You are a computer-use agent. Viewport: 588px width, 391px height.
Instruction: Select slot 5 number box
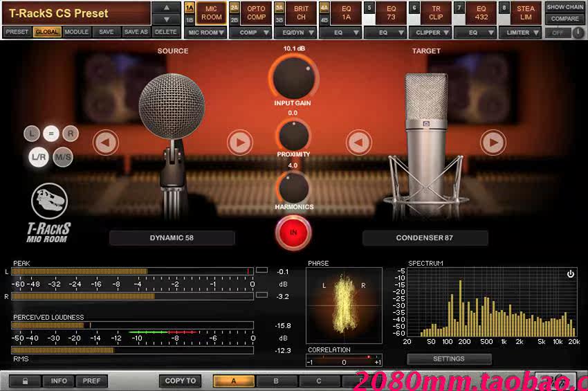(369, 8)
